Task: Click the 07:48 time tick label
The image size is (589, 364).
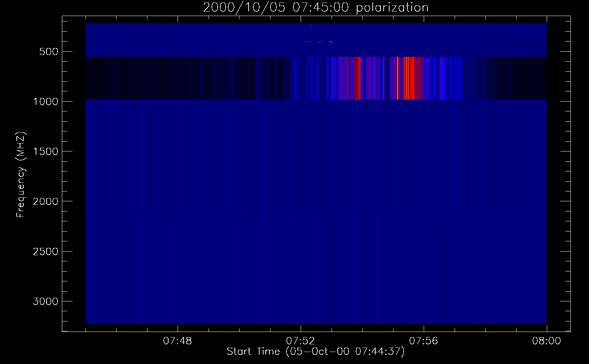Action: (178, 341)
